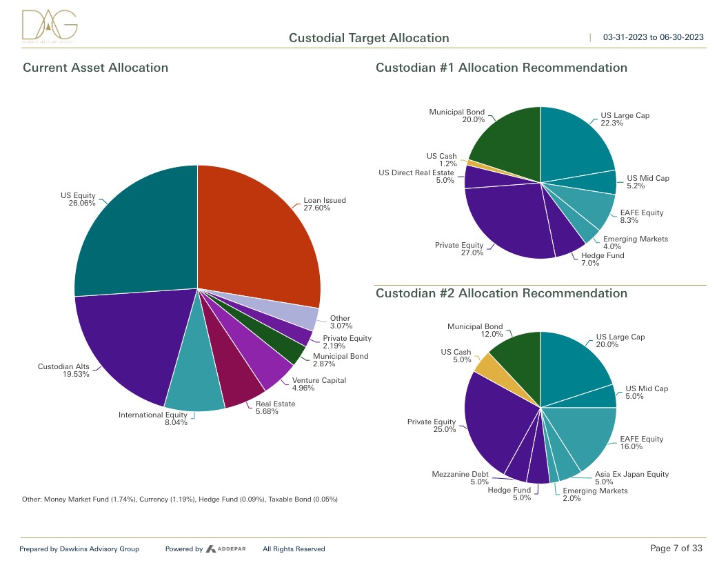The width and height of the screenshot is (728, 563).
Task: Click Custodian #2 Emerging Markets 2.0% label
Action: [x=595, y=494]
